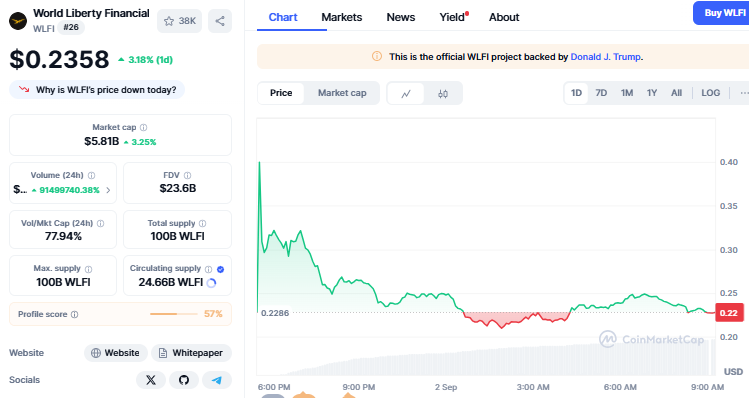Follow the Donald J. Trump link

606,57
